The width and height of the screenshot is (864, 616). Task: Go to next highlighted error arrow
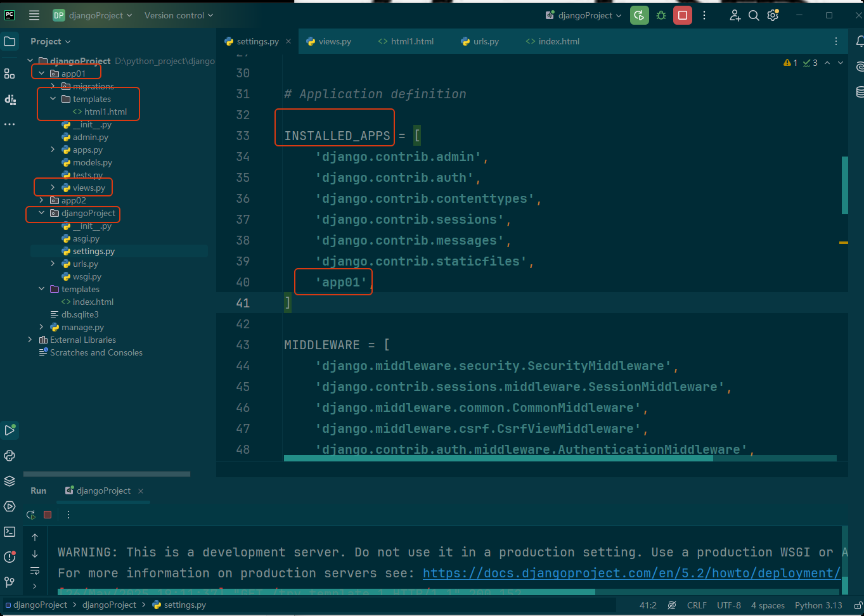click(841, 63)
